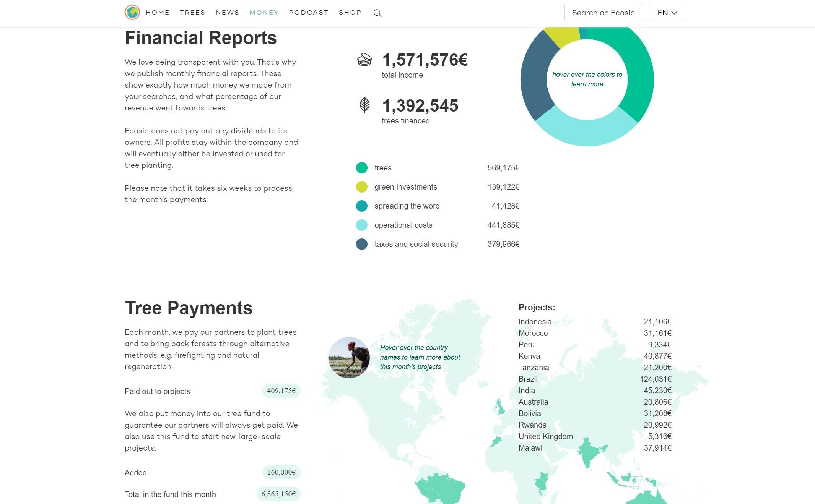Screen dimensions: 815x504
Task: Click the Kenya project name
Action: tap(529, 356)
